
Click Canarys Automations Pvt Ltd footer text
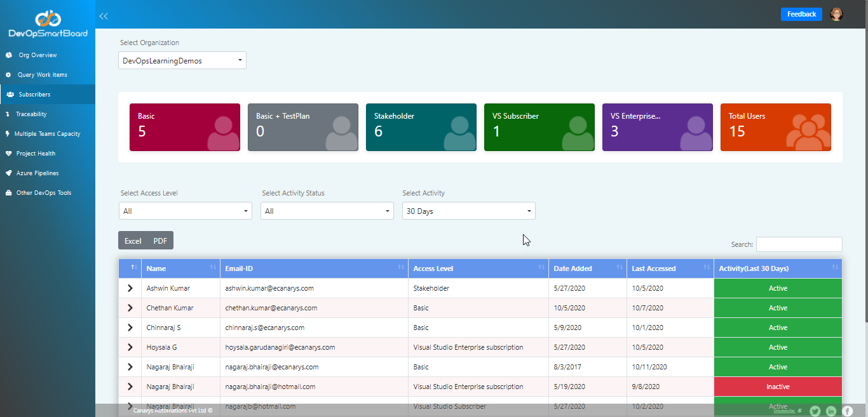[x=173, y=411]
